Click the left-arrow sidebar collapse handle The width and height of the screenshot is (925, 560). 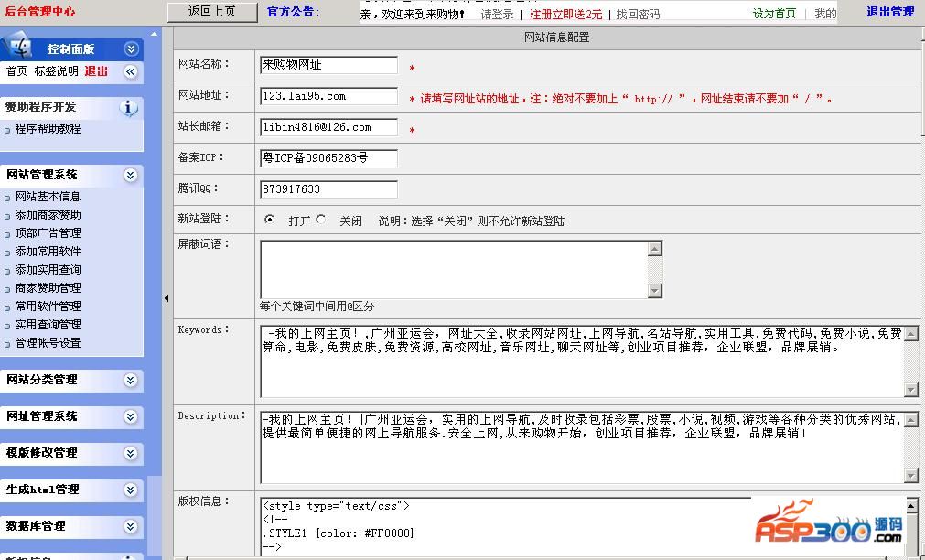167,298
